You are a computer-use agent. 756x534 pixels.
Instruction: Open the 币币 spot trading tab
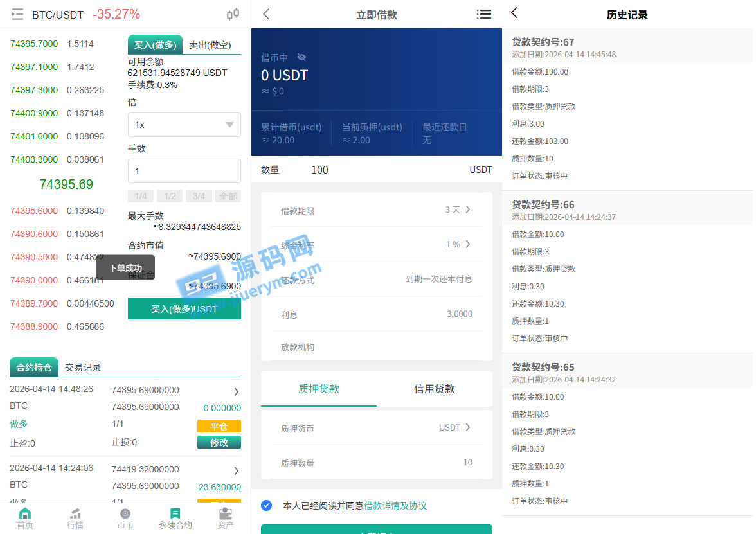[125, 519]
